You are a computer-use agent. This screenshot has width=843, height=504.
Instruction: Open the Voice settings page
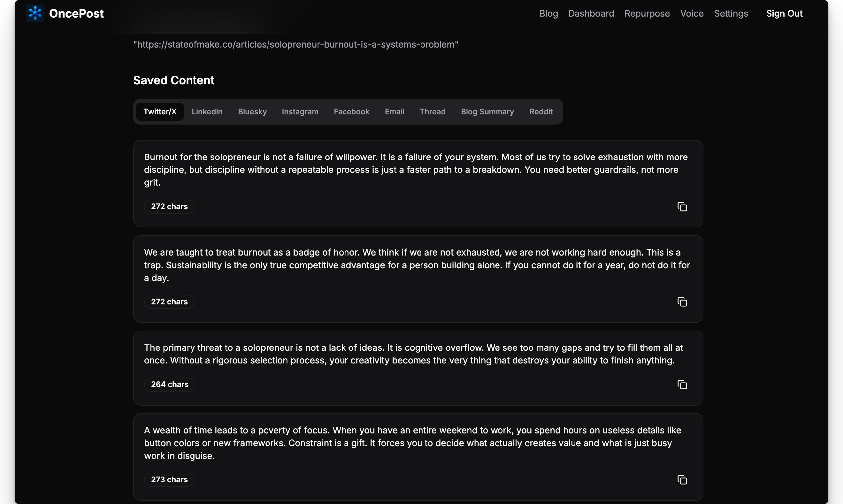[x=692, y=14]
